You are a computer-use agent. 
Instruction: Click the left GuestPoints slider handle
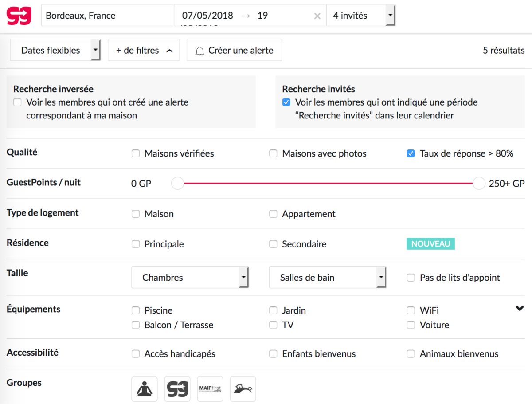(x=177, y=183)
